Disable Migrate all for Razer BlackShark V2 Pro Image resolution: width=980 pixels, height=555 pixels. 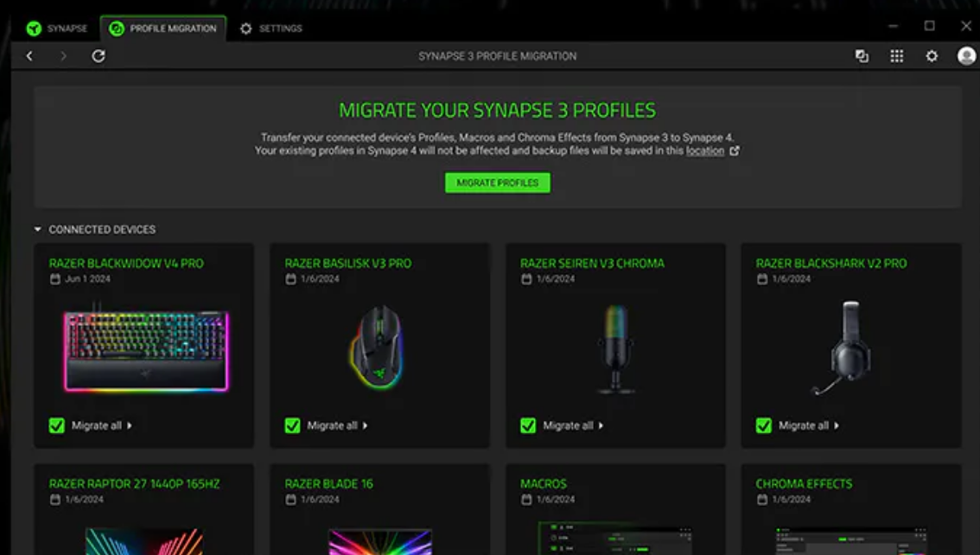[763, 424]
